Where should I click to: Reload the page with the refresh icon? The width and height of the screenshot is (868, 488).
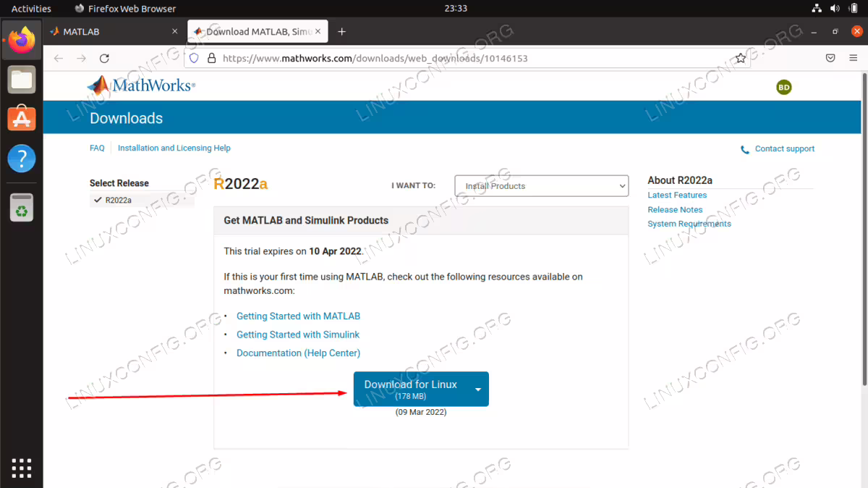pyautogui.click(x=104, y=58)
